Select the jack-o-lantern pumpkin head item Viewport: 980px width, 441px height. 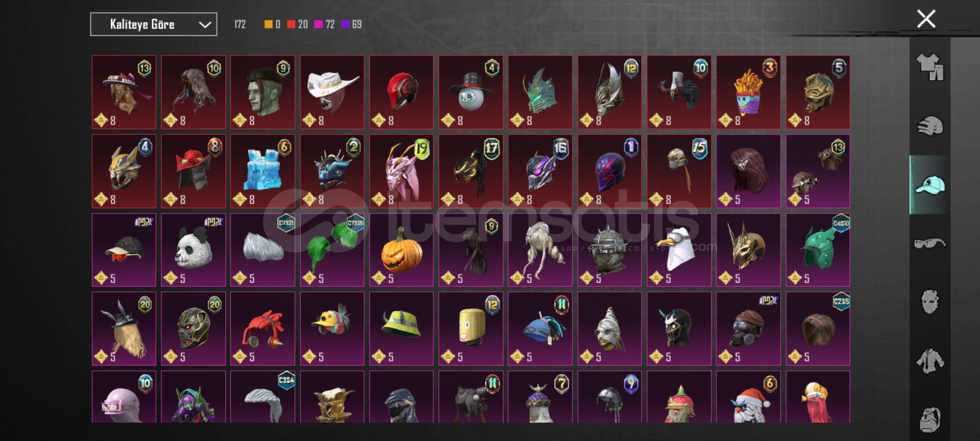401,250
